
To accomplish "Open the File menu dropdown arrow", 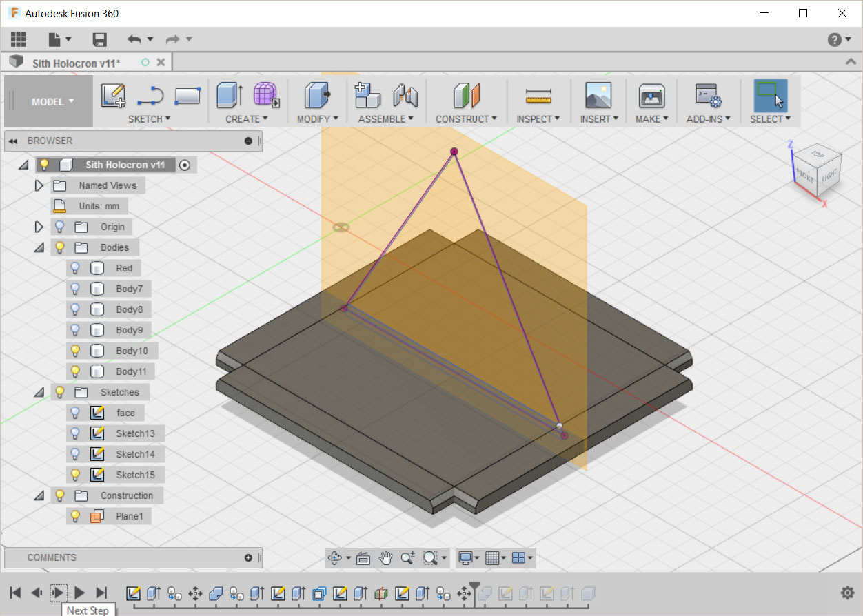I will click(68, 40).
